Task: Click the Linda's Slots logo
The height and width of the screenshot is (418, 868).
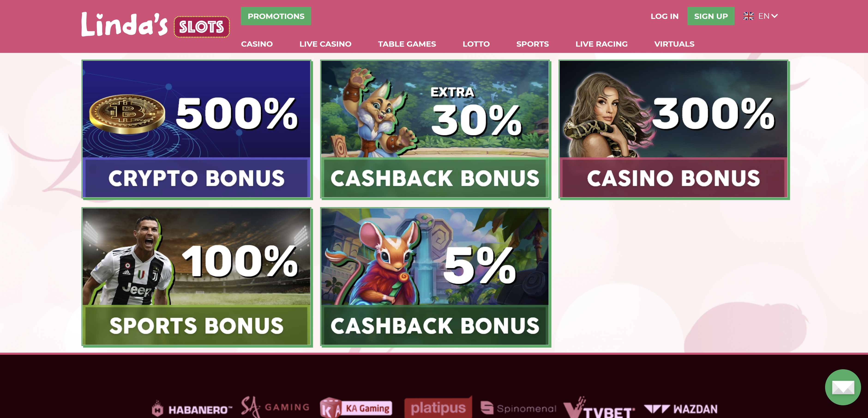Action: point(155,25)
